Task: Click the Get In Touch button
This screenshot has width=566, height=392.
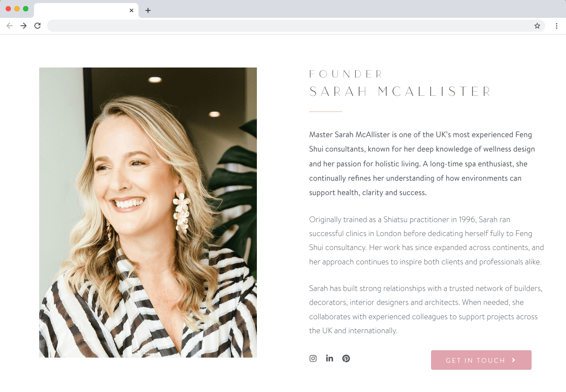Action: click(481, 360)
